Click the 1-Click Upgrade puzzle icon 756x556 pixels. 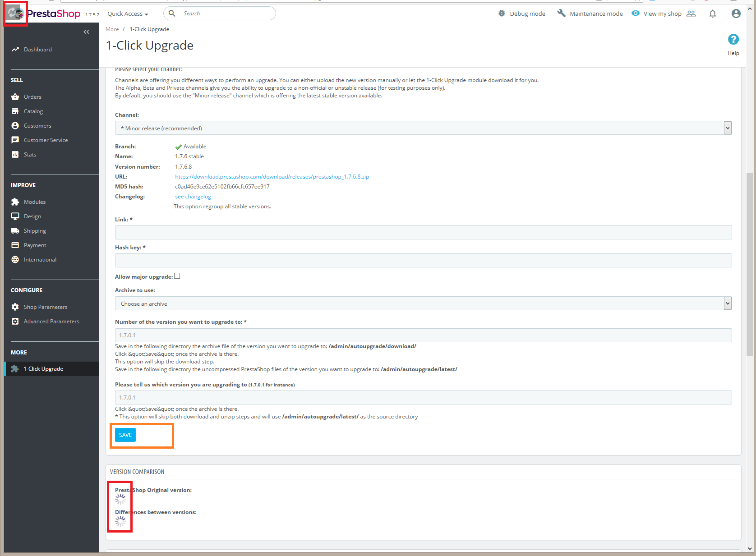pos(15,369)
